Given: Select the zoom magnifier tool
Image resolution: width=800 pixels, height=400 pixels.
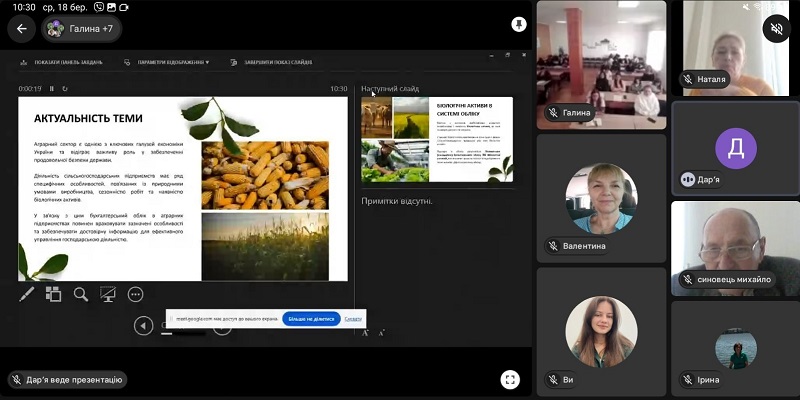Looking at the screenshot, I should [81, 294].
